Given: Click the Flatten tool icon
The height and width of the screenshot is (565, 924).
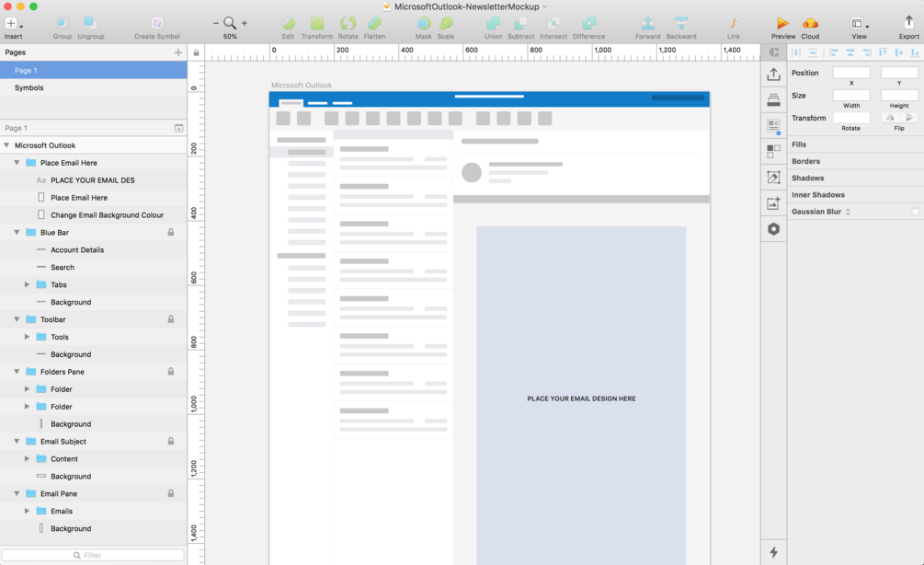Looking at the screenshot, I should pyautogui.click(x=374, y=24).
